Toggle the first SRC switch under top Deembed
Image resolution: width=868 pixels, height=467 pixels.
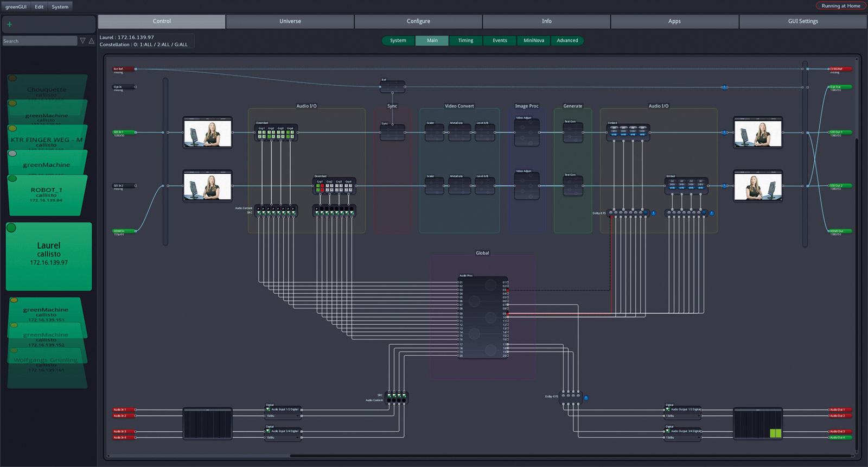(259, 212)
